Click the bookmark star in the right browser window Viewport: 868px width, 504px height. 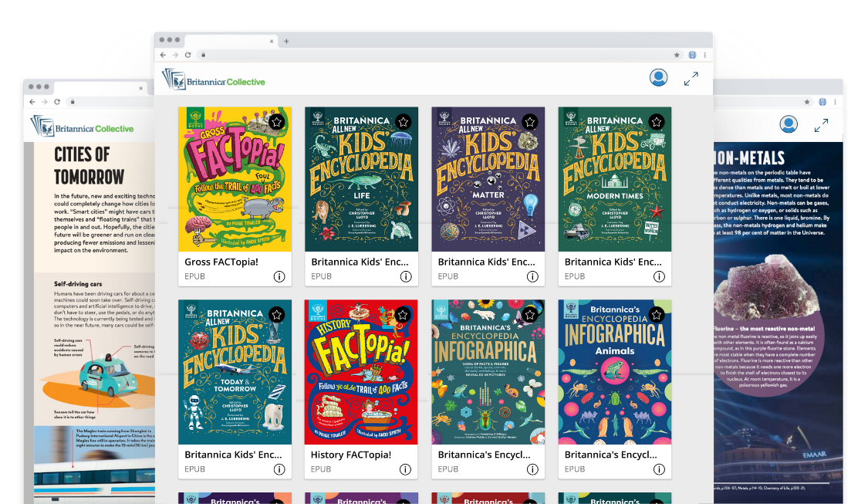click(x=807, y=102)
